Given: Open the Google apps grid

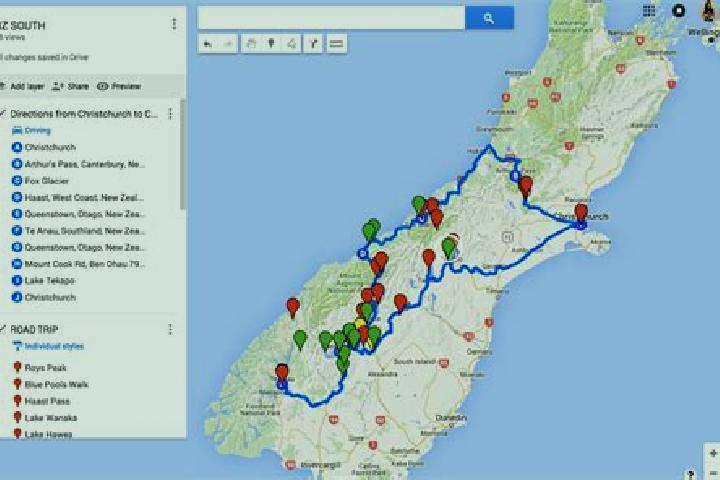Looking at the screenshot, I should pos(649,10).
